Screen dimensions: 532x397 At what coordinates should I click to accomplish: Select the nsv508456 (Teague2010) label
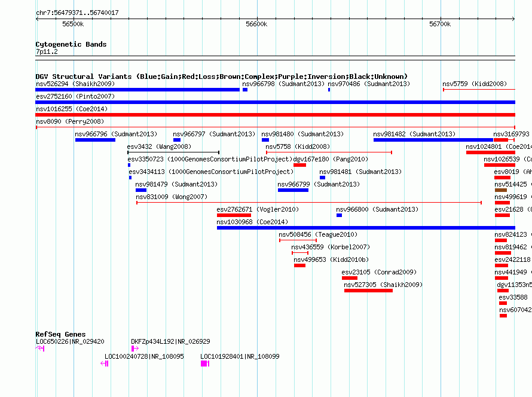click(318, 234)
